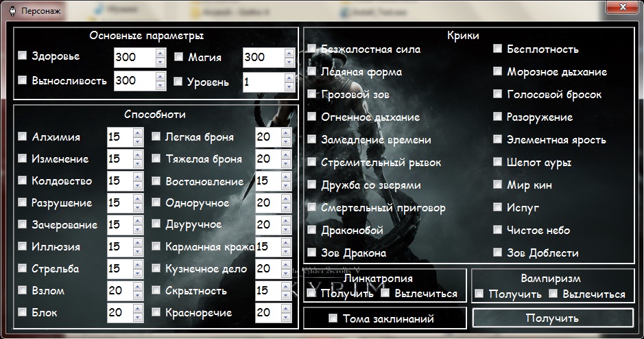
Task: Increase the Красноречие skill value
Action: [x=286, y=308]
